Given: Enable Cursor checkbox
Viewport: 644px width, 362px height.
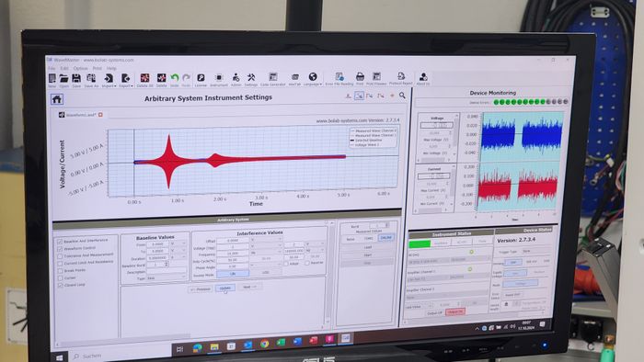Looking at the screenshot, I should pos(60,278).
